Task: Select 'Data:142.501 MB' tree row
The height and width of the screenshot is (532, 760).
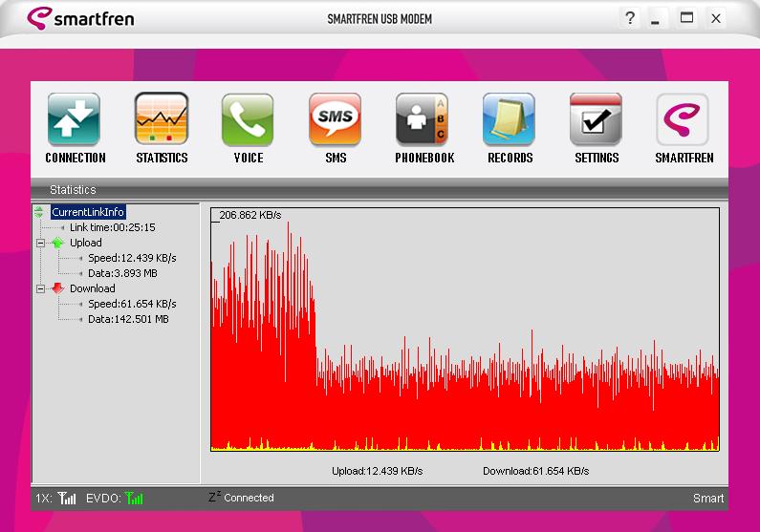Action: 128,320
